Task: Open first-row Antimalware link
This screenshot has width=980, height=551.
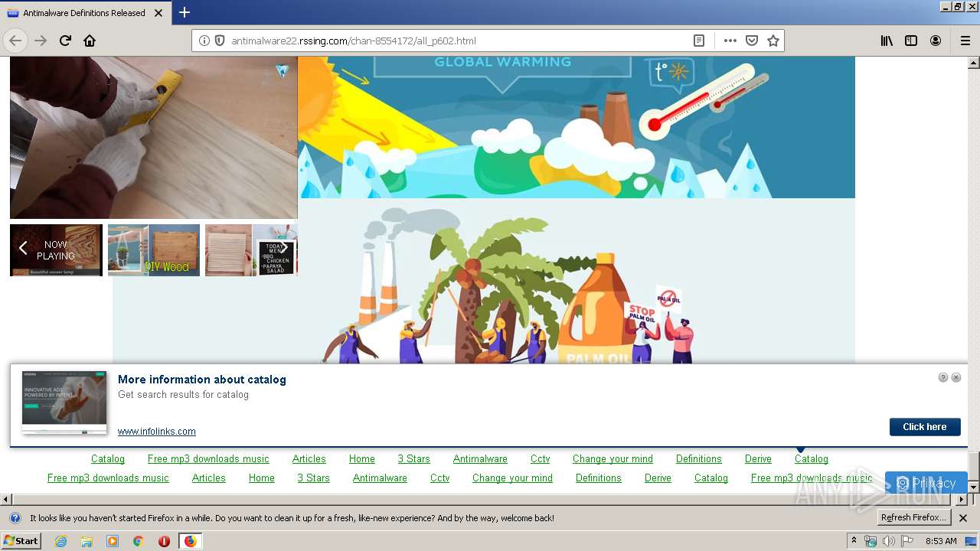Action: click(x=480, y=459)
